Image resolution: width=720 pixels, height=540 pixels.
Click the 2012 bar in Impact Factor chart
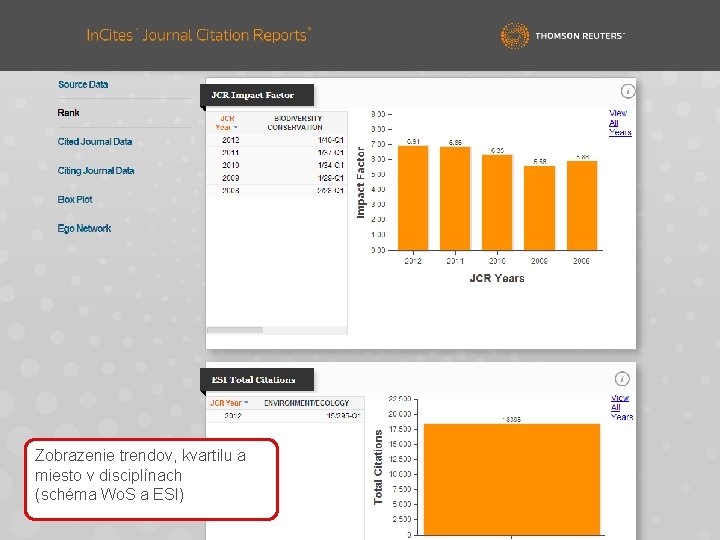point(413,198)
